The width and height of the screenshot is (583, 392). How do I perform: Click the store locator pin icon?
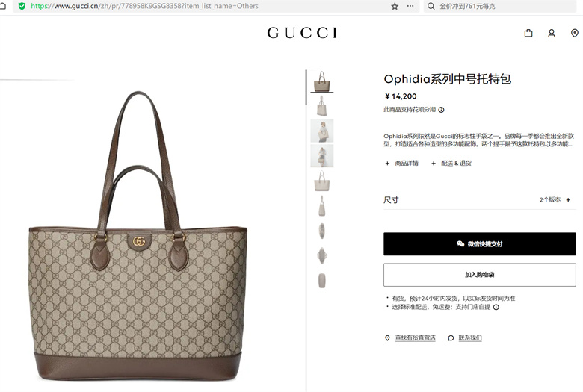[x=575, y=33]
